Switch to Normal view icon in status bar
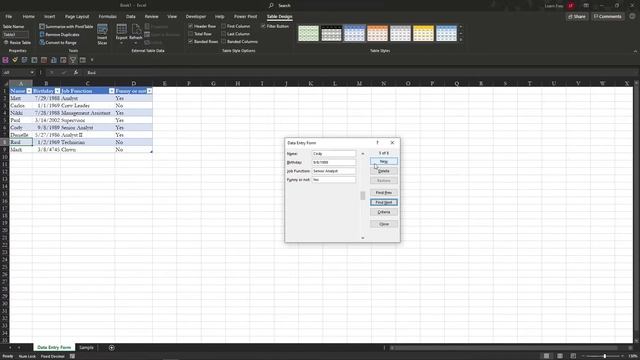This screenshot has height=360, width=640. (x=546, y=356)
